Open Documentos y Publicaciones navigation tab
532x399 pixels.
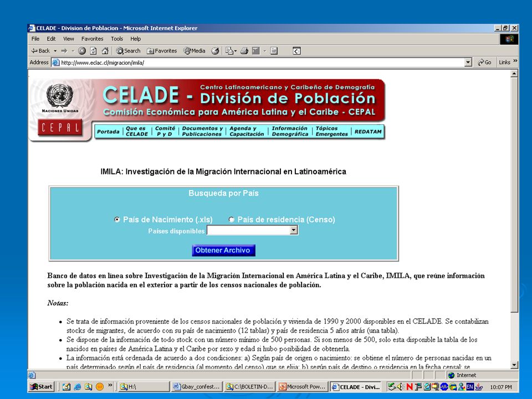point(202,131)
